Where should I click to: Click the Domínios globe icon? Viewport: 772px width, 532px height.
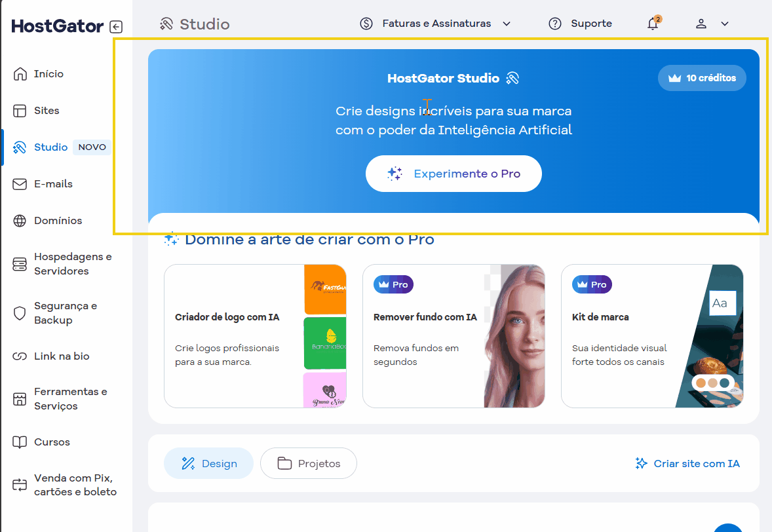(x=20, y=221)
